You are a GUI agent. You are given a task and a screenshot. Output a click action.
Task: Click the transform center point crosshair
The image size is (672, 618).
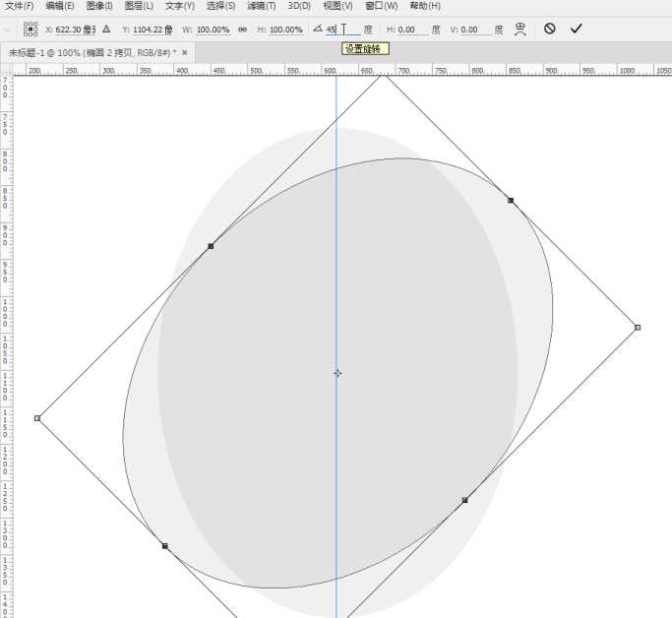(x=337, y=373)
